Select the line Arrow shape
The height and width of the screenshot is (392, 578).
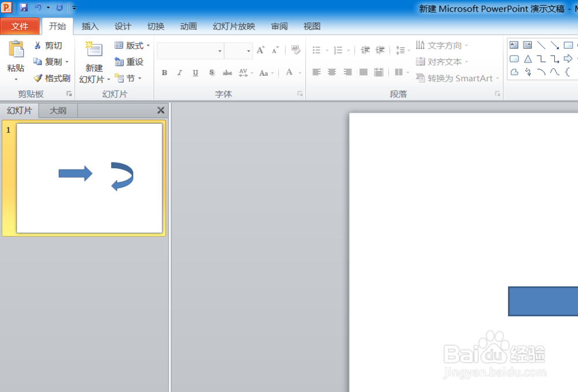coord(555,45)
